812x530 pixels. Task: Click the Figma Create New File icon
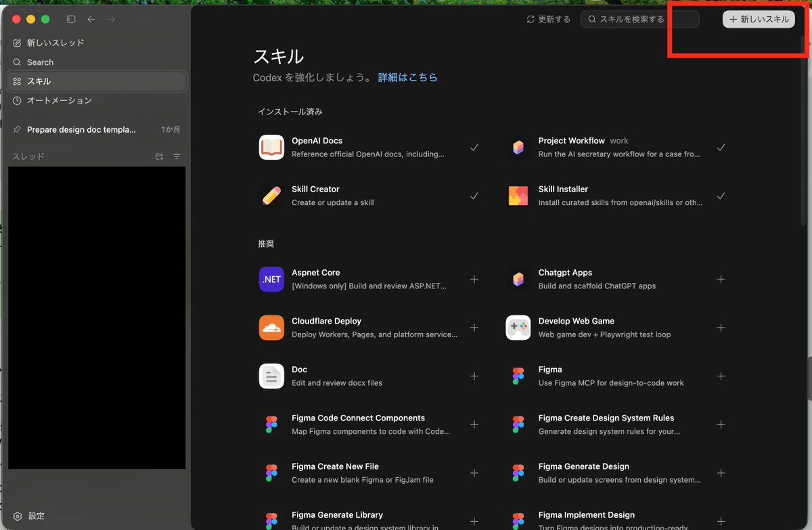tap(271, 473)
